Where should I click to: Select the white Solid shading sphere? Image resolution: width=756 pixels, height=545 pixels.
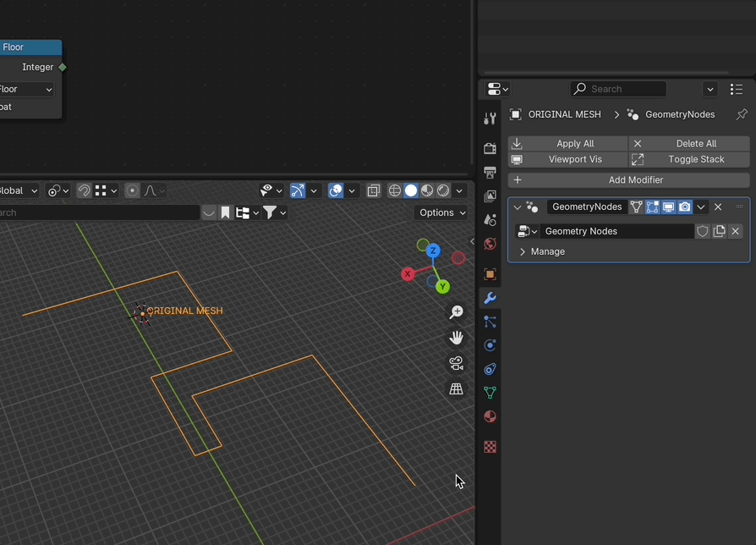410,190
